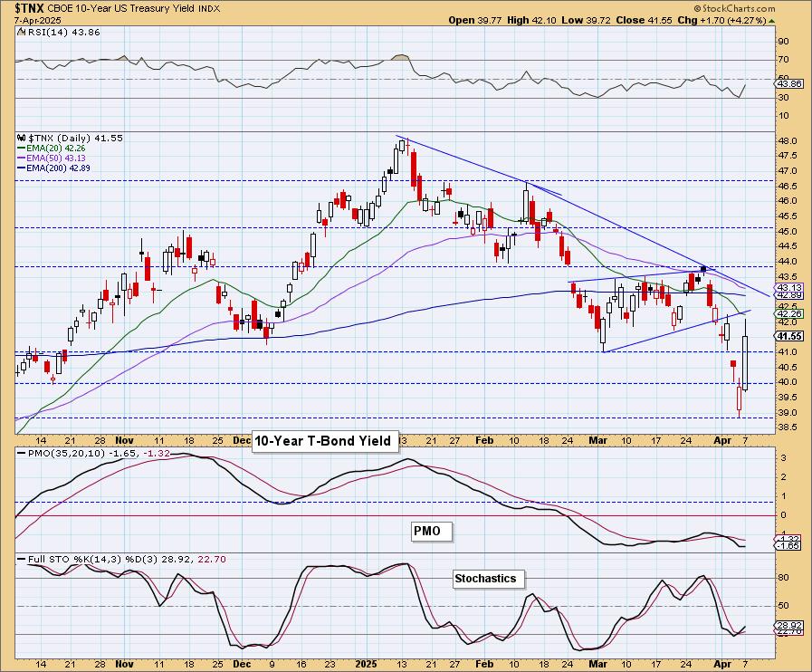Click the '10-Year T-Bond Yield' annotation box
The height and width of the screenshot is (672, 812).
[324, 441]
